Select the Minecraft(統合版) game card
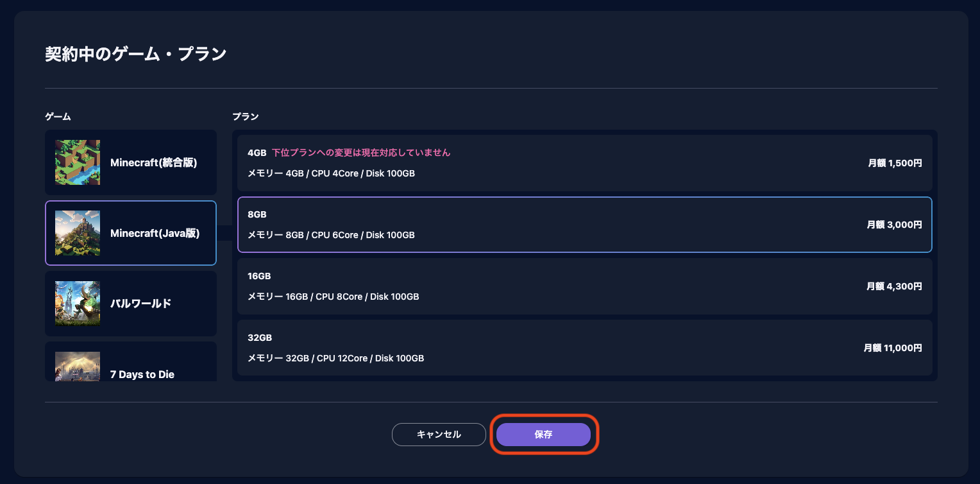Image resolution: width=980 pixels, height=484 pixels. [131, 162]
